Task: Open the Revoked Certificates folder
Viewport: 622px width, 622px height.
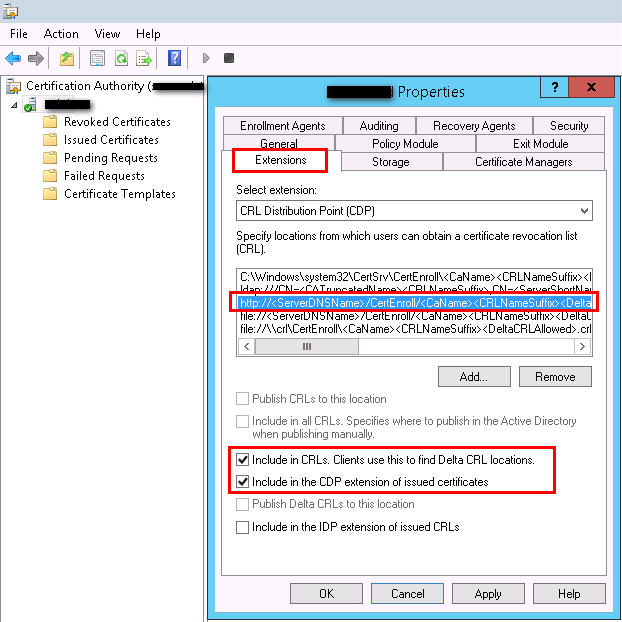Action: click(116, 122)
